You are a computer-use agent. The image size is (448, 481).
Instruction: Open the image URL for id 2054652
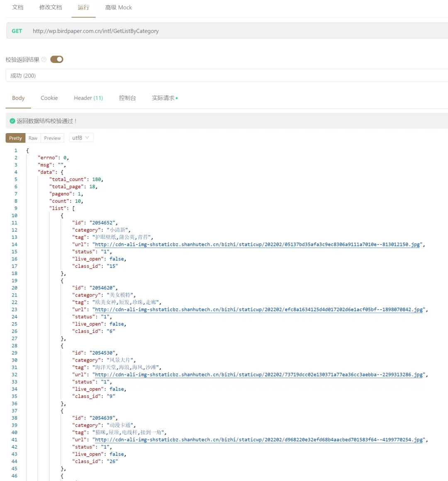point(257,245)
